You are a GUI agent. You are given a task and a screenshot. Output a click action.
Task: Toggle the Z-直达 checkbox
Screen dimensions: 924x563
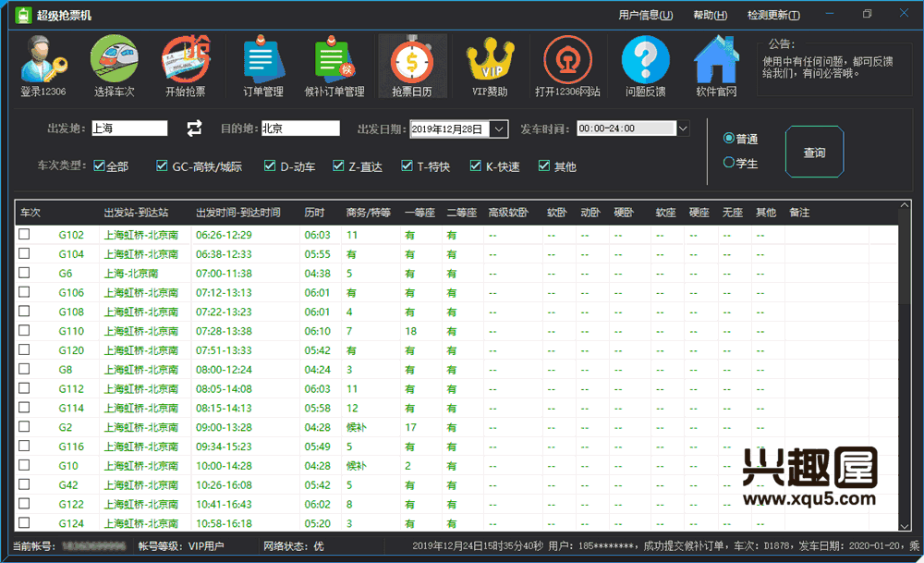coord(337,165)
